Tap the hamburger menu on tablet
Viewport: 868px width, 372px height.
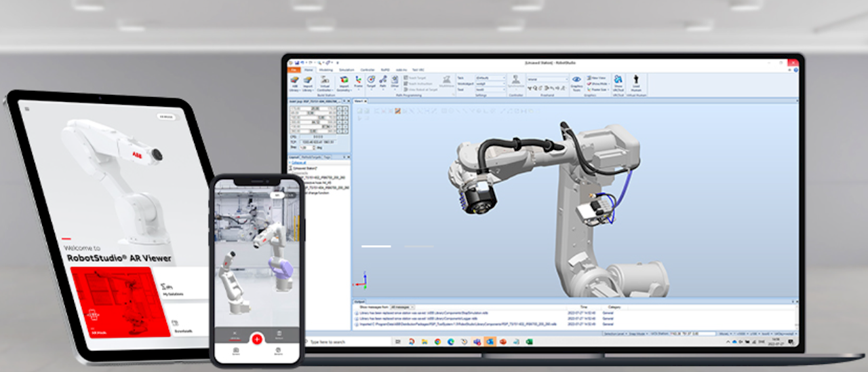tap(28, 108)
